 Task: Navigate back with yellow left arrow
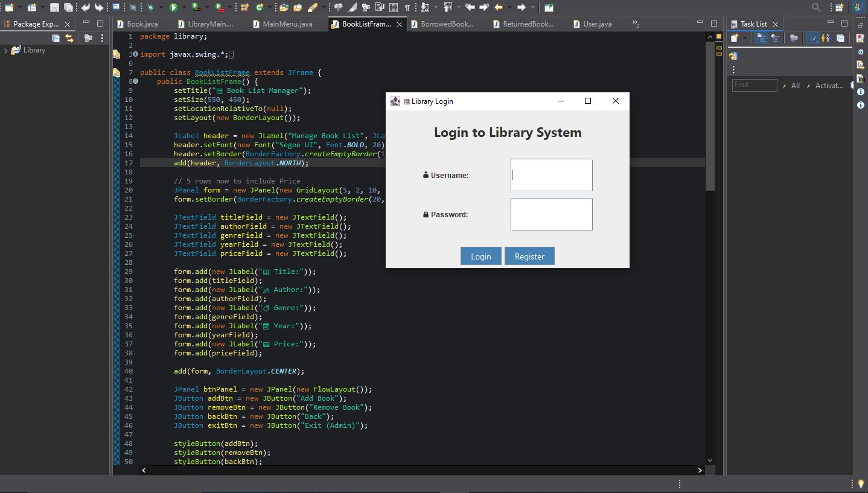pyautogui.click(x=499, y=7)
